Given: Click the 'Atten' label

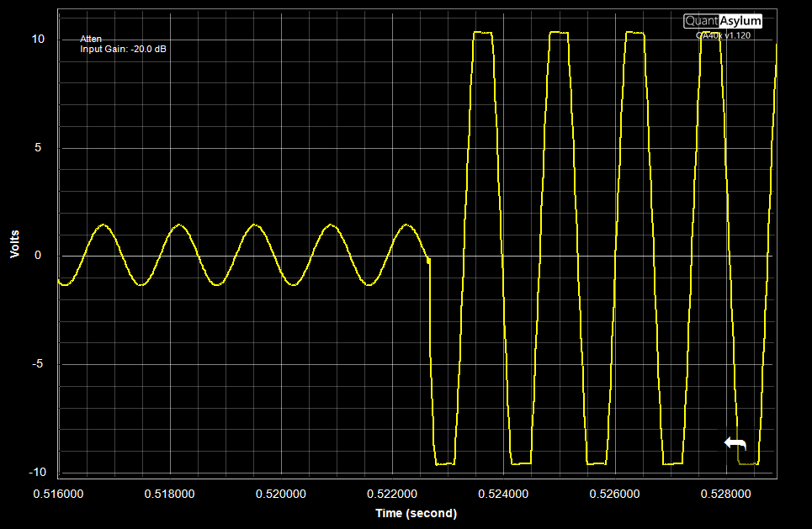Looking at the screenshot, I should pos(91,40).
